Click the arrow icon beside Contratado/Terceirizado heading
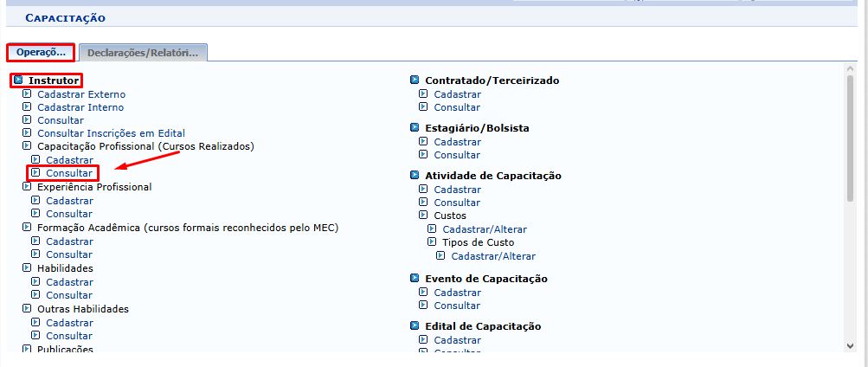This screenshot has height=367, width=868. (x=415, y=80)
